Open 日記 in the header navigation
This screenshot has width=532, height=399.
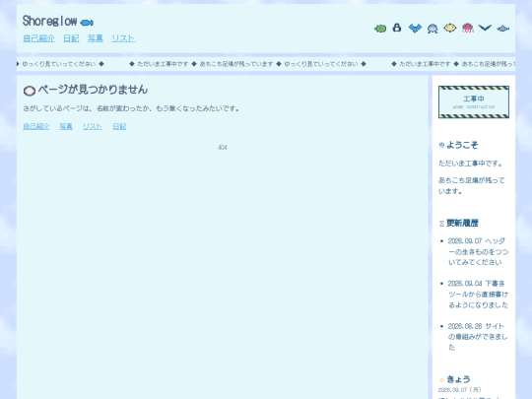[71, 38]
